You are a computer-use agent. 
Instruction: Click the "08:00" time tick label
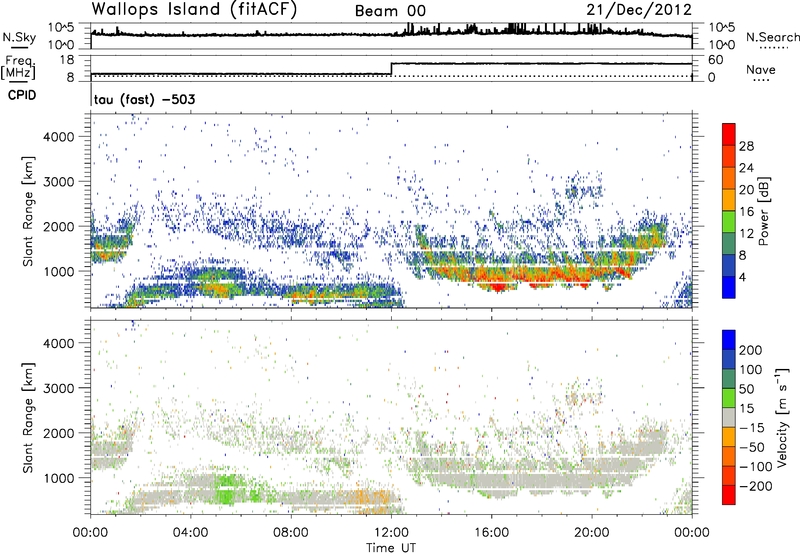coord(291,533)
